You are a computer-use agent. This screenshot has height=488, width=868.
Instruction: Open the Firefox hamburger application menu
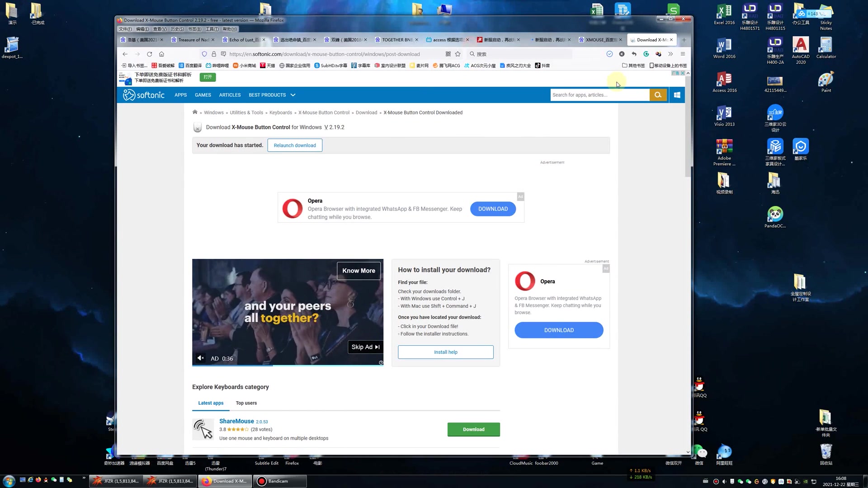pyautogui.click(x=683, y=54)
